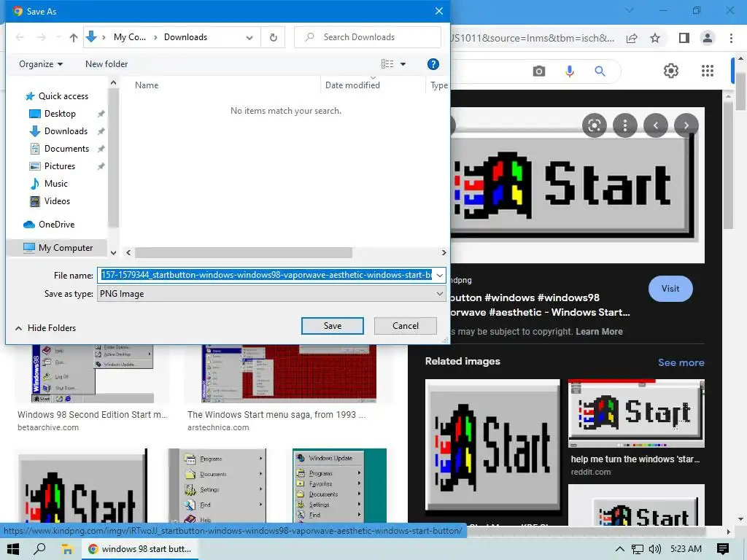Image resolution: width=747 pixels, height=560 pixels.
Task: Open Google quick settings gear
Action: (671, 71)
